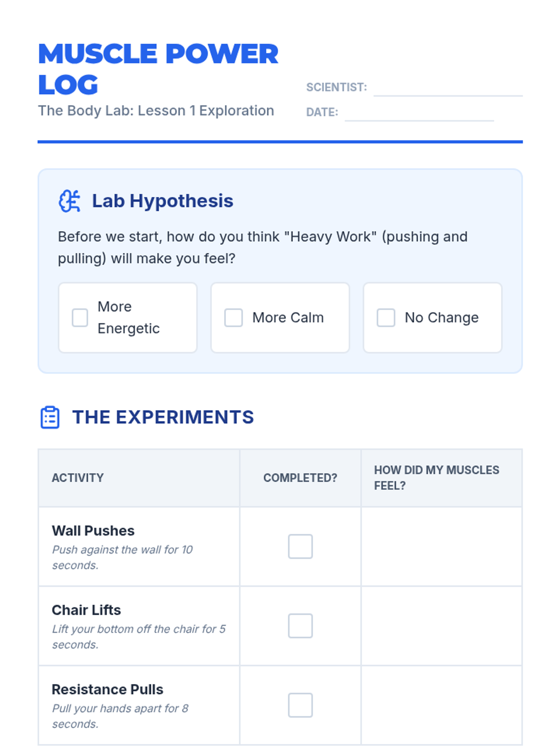This screenshot has height=747, width=560.
Task: Click the Chair Lifts muscles feel cell
Action: tap(441, 626)
